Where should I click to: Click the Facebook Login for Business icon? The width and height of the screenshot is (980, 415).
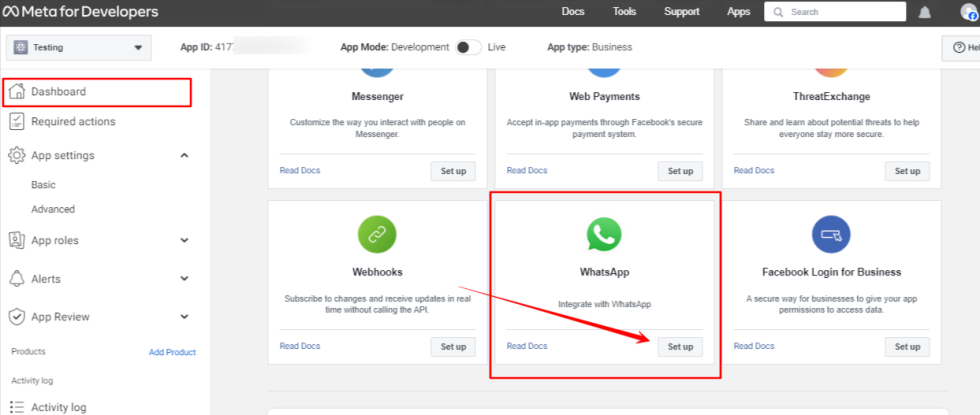(831, 235)
